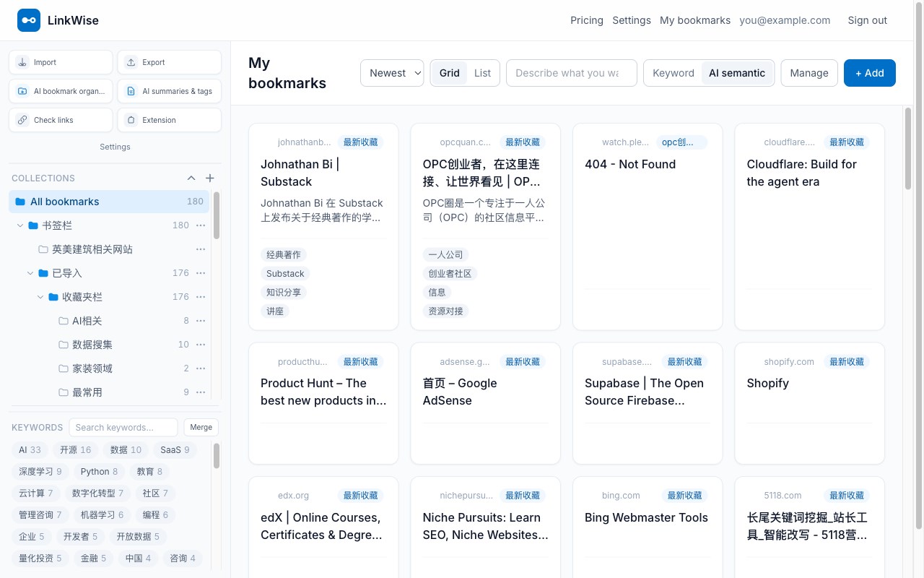Click the 最新收藏 badge on the Shopify card
The image size is (924, 578).
pos(847,361)
